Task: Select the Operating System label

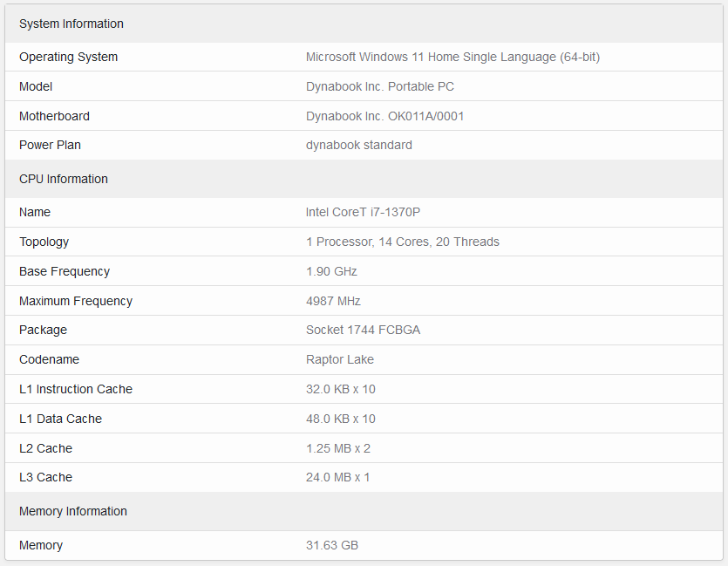Action: (68, 57)
